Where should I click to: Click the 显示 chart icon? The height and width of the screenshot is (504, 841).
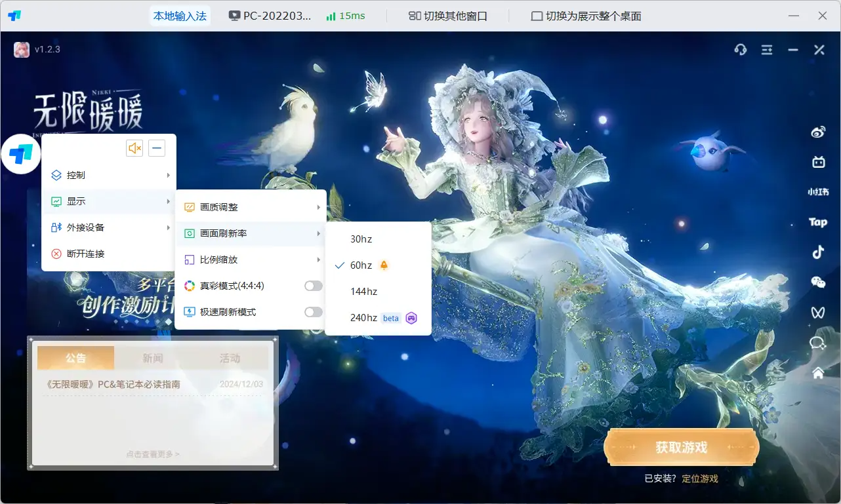[56, 201]
